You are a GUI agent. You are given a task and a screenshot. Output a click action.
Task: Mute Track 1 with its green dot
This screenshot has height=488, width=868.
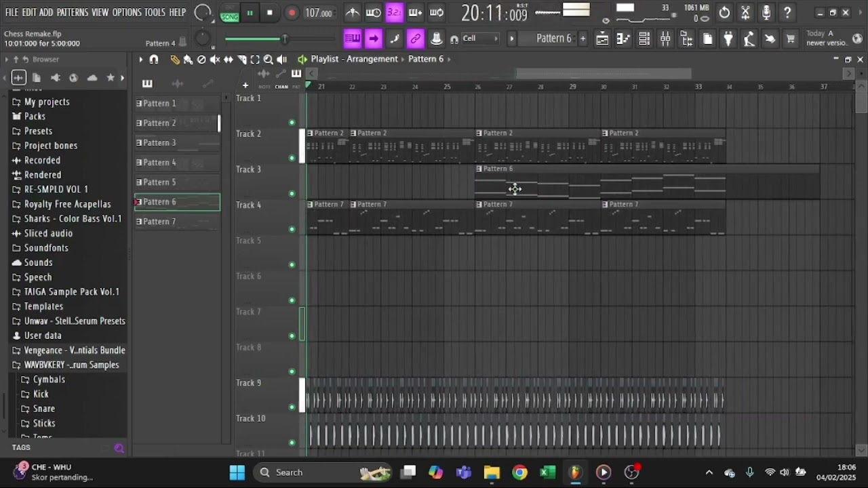point(292,123)
